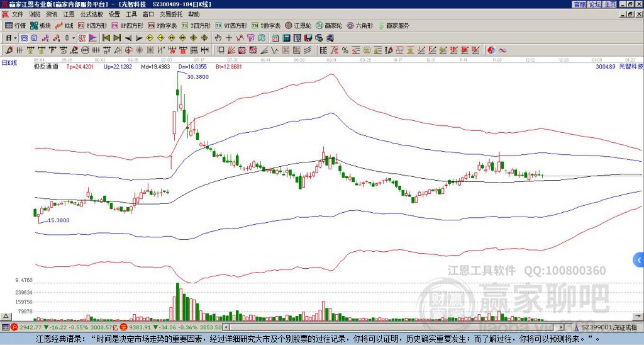Open the T四方形 tool
Viewport: 644px width, 345px height.
tap(196, 25)
